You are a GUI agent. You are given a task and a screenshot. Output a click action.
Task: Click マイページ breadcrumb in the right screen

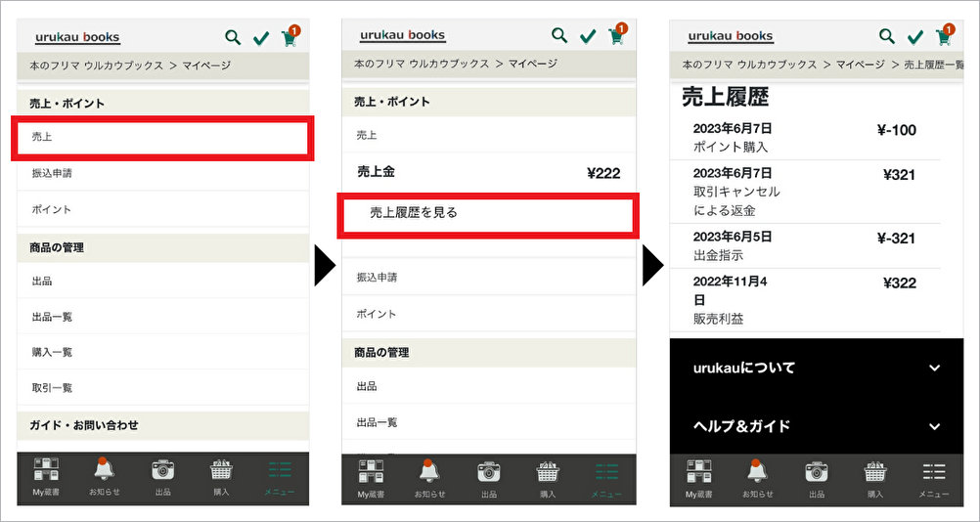click(x=861, y=65)
